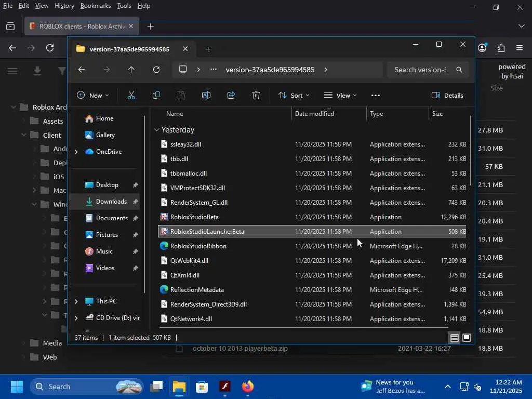Open a new Firefox tab
Viewport: 532px width, 399px height.
pyautogui.click(x=151, y=26)
